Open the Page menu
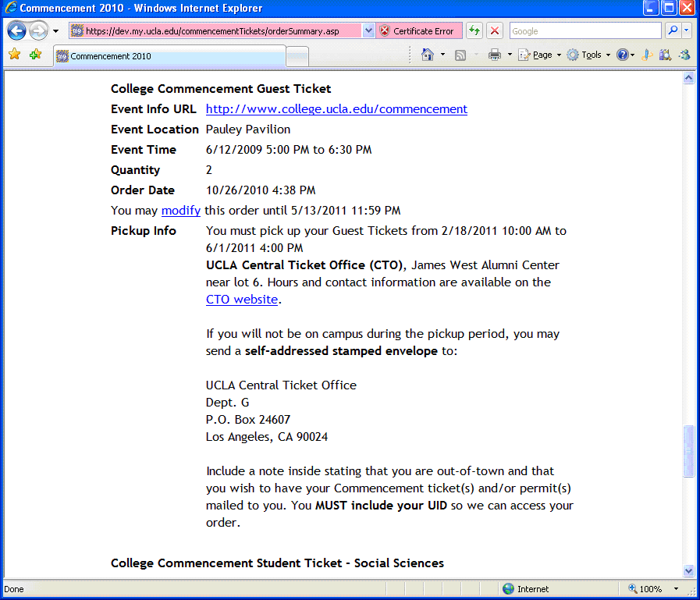Image resolution: width=700 pixels, height=600 pixels. 540,55
